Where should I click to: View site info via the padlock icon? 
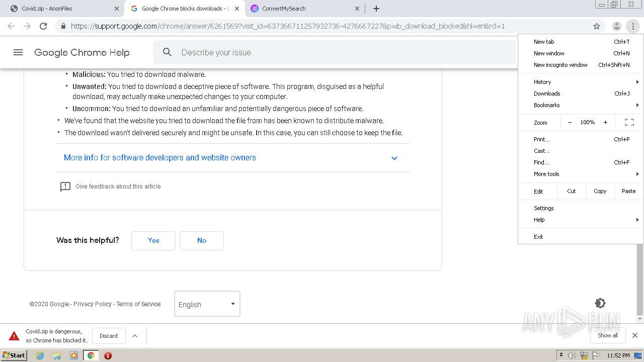point(63,26)
